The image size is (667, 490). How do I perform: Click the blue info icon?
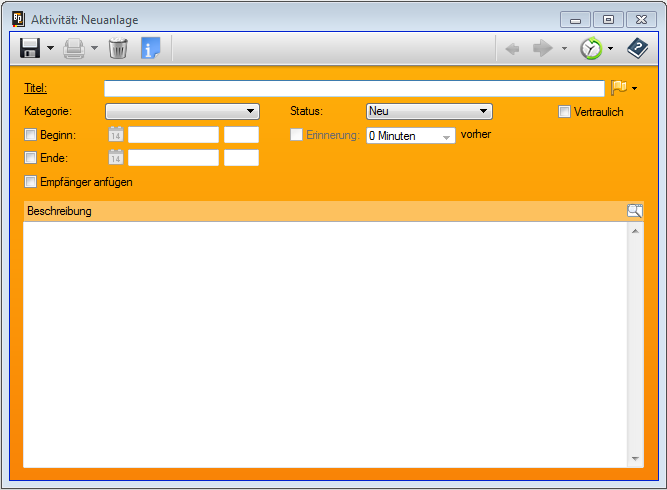pos(150,47)
